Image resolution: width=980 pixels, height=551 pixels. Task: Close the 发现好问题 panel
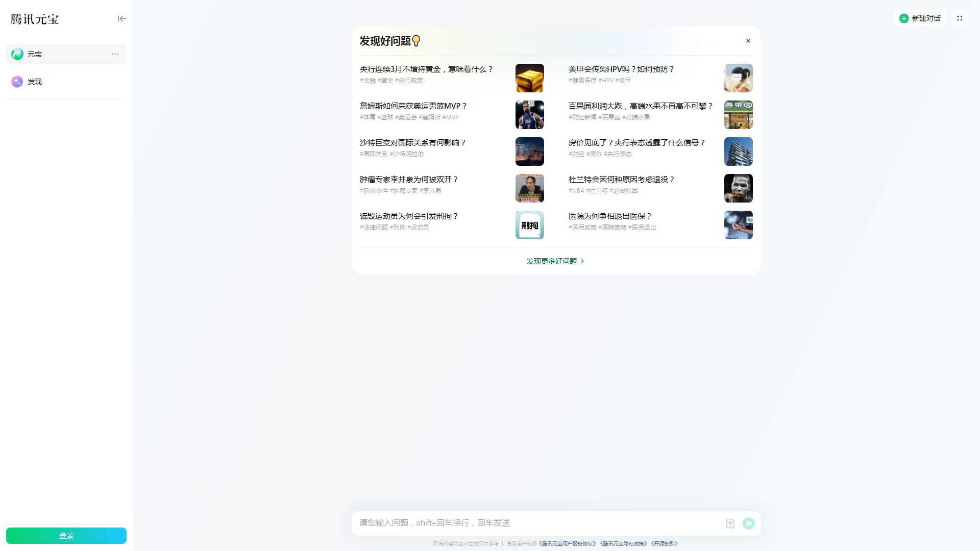pyautogui.click(x=748, y=41)
